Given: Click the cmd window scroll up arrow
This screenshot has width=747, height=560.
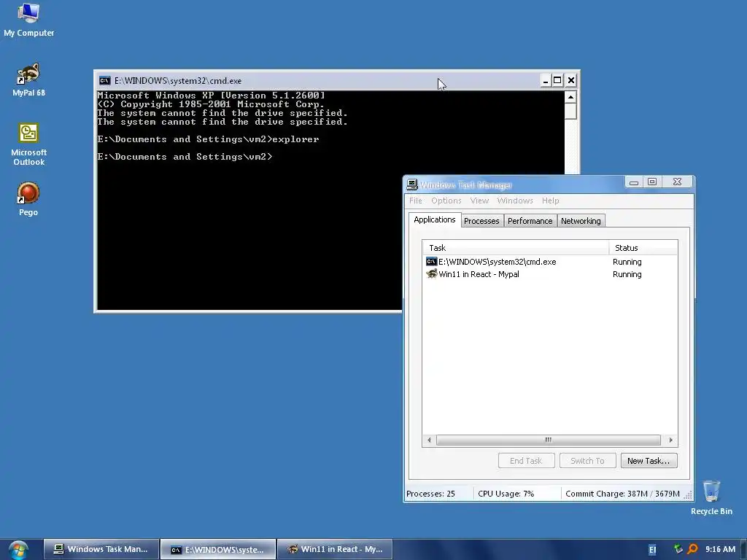Looking at the screenshot, I should pos(570,97).
